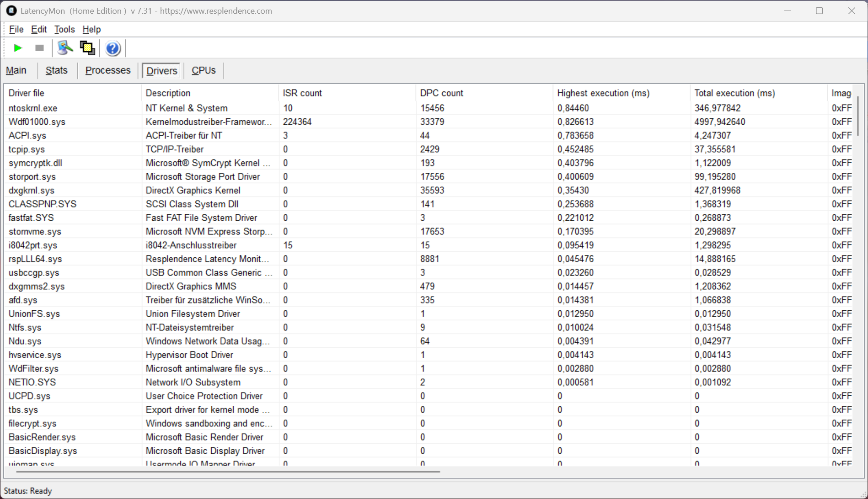Click the LatencyMon app icon in title bar
The image size is (868, 499).
click(11, 11)
